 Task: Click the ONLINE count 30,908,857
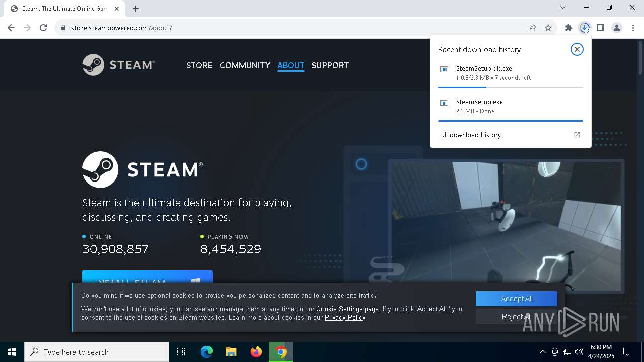(x=115, y=249)
